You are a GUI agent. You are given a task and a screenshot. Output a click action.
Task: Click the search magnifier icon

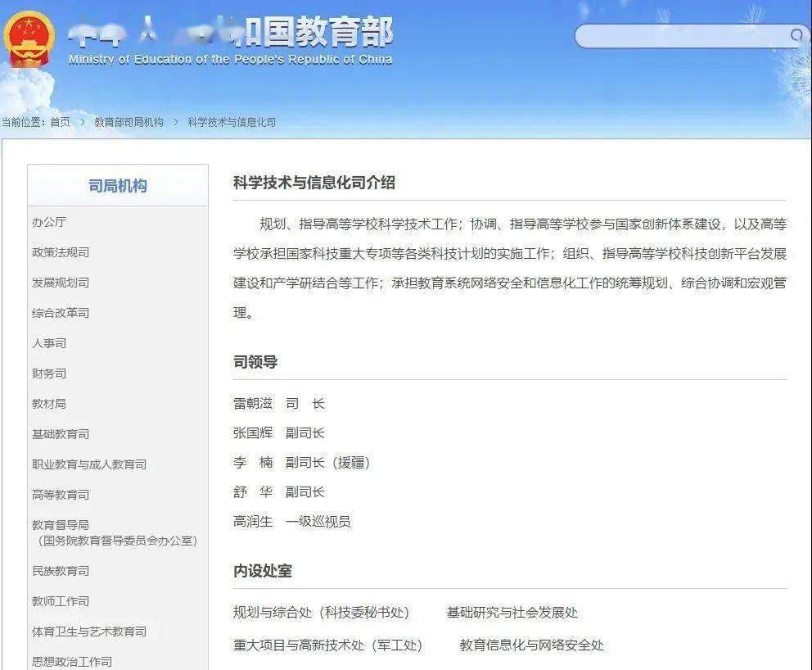coord(796,35)
